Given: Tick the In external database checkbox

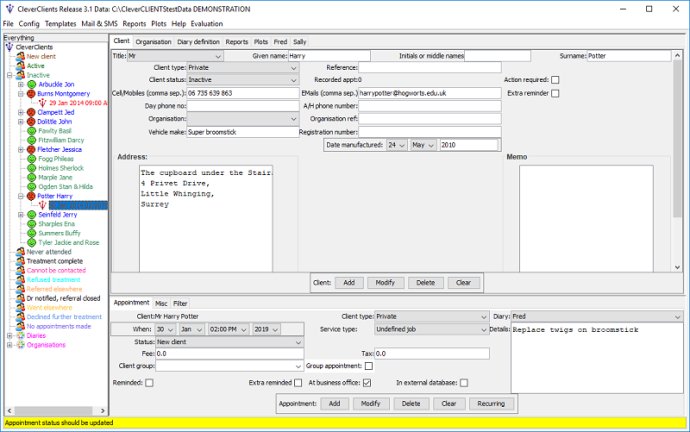Looking at the screenshot, I should tap(464, 383).
